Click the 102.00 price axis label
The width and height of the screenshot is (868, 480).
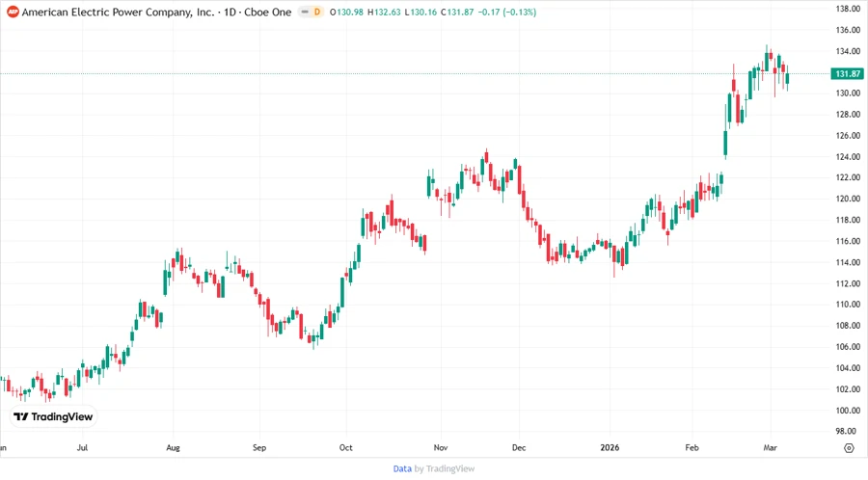tap(848, 388)
